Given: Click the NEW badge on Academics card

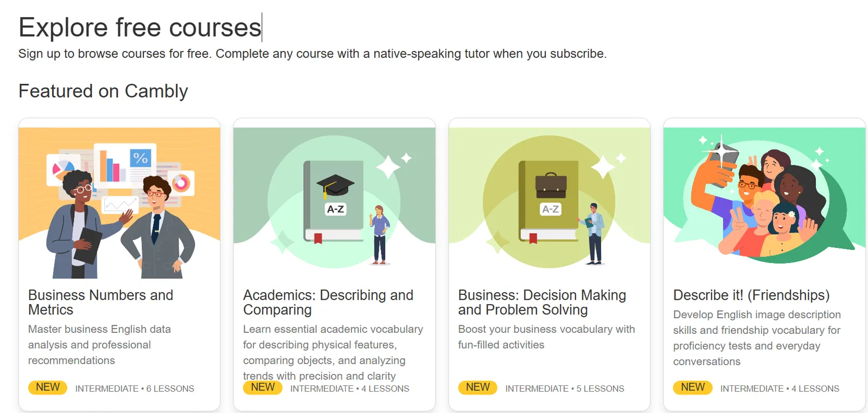Looking at the screenshot, I should (x=263, y=387).
